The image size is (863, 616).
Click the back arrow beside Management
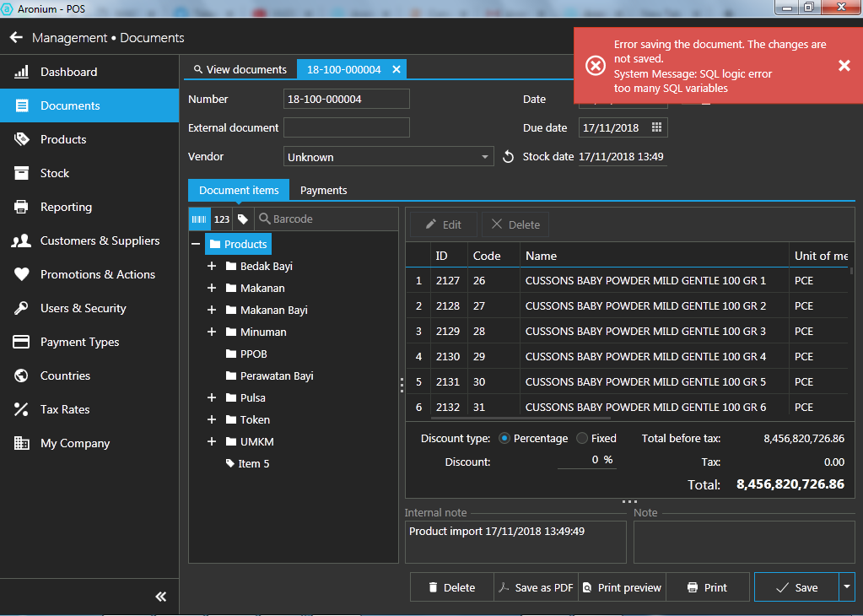(x=16, y=38)
